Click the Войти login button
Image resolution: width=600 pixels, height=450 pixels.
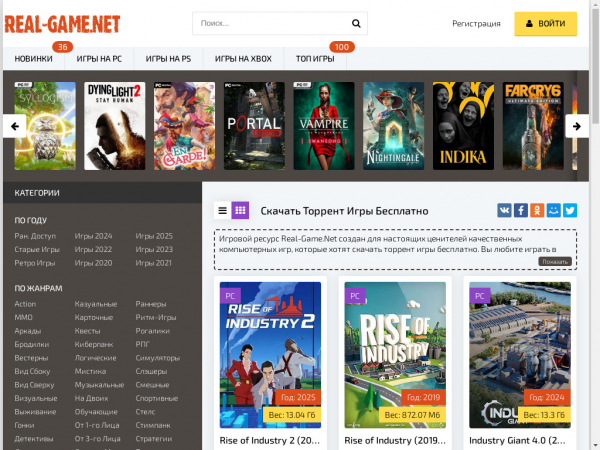coord(546,24)
